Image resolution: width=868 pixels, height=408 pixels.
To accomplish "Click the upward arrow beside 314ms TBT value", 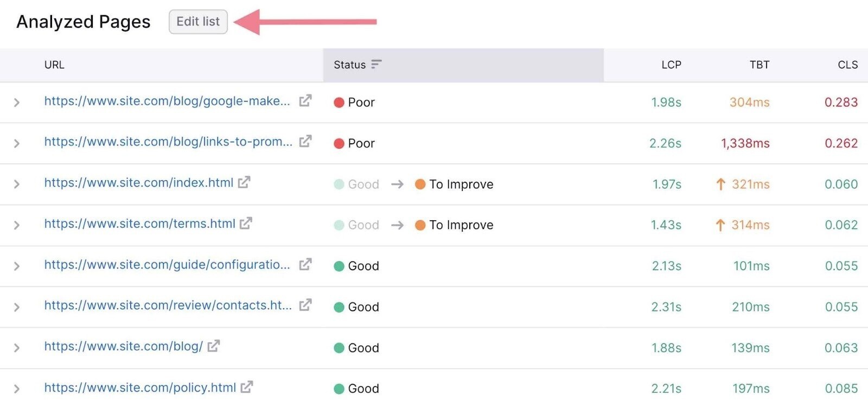I will 720,225.
